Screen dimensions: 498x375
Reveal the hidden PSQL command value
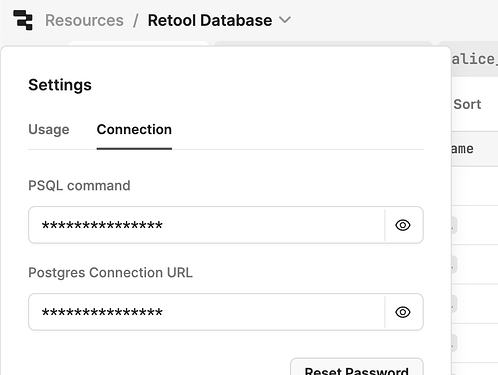[x=403, y=225]
